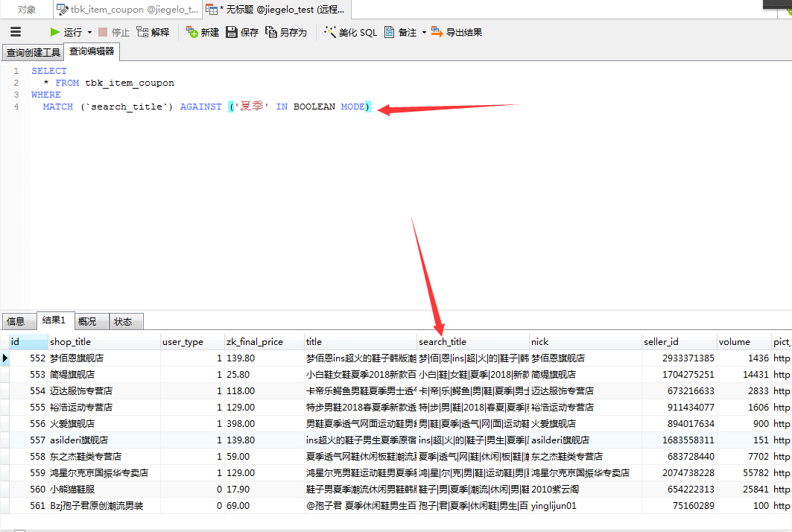This screenshot has height=532, width=792.
Task: Open the 对象 tab
Action: tap(26, 9)
